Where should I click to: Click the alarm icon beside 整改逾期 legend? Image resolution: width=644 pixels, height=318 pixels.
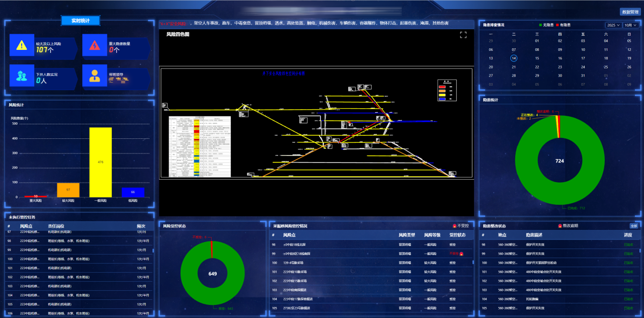(x=560, y=226)
